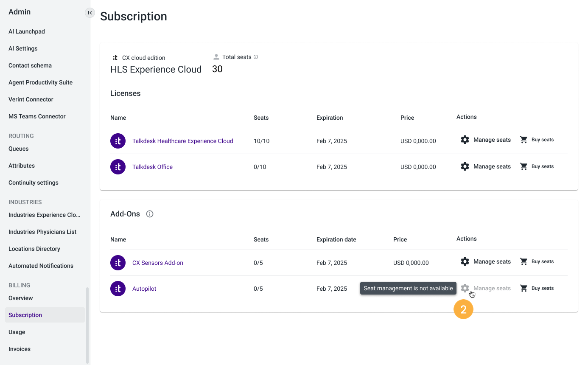Click Autopilot's Feb 7, 2025 expiration date

332,289
